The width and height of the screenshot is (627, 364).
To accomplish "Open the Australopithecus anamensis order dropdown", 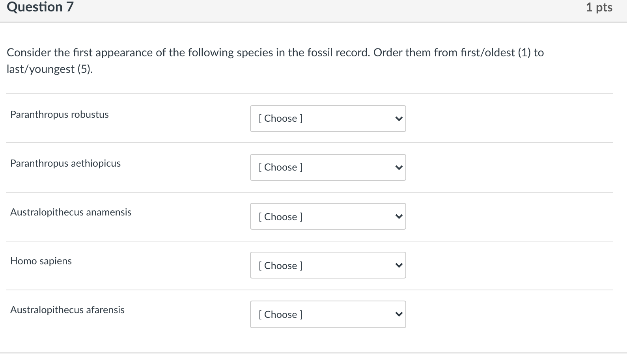I will tap(327, 216).
